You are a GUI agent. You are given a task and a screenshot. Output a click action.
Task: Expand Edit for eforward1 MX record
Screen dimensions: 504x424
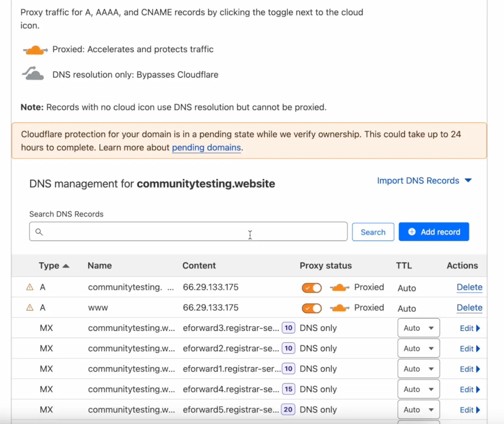[x=470, y=369]
